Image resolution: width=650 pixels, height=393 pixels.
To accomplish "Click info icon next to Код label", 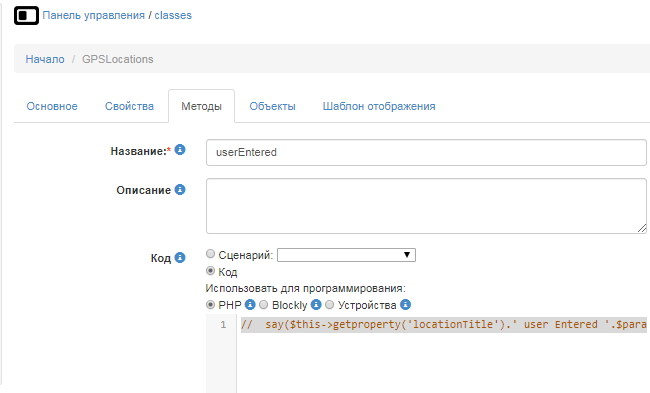I will (x=179, y=257).
